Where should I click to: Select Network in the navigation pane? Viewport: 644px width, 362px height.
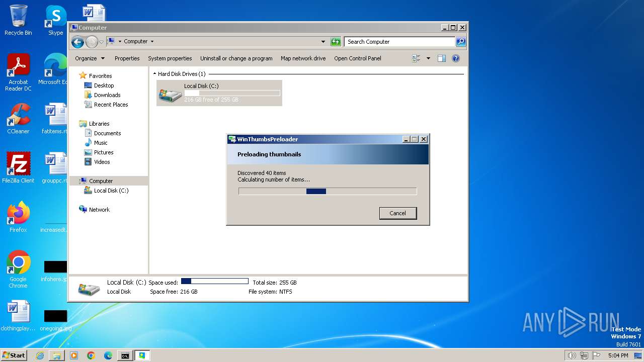pos(99,210)
